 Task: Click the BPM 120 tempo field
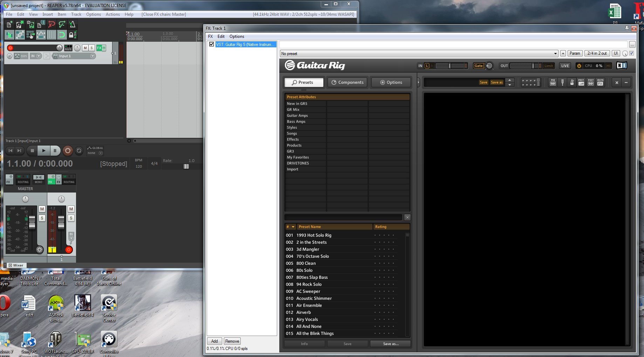tap(139, 166)
